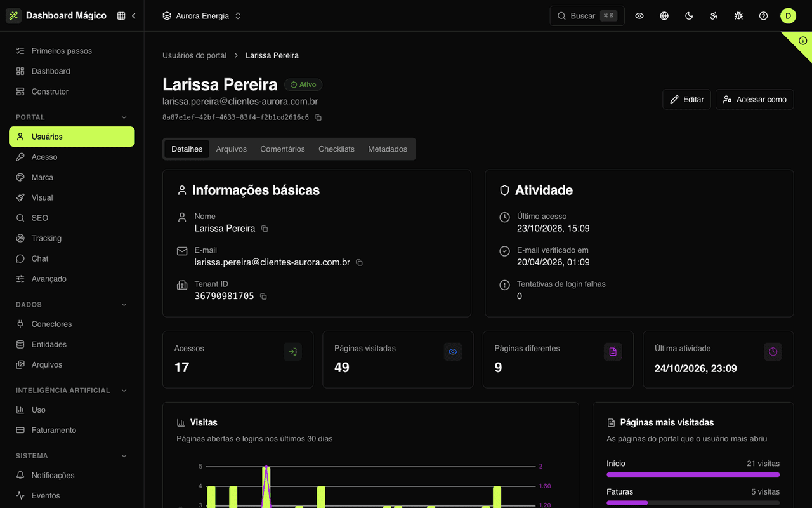Viewport: 812px width, 508px height.
Task: Open accessibility options icon in header
Action: click(714, 16)
